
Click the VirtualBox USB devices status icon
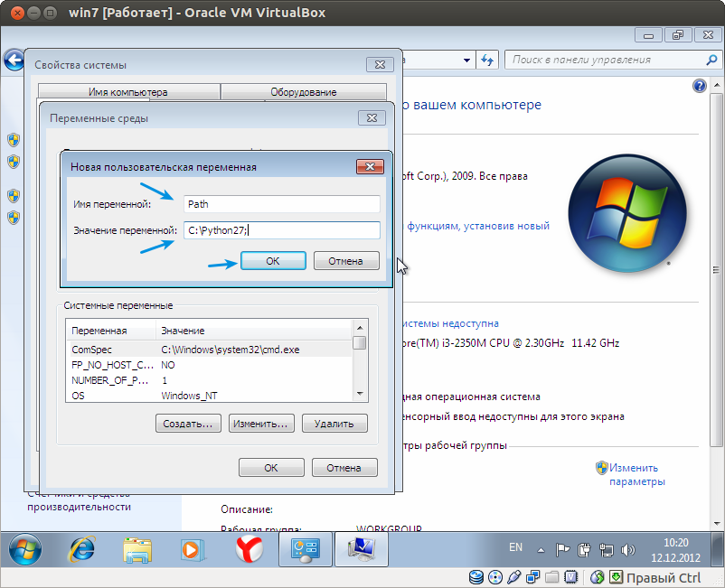click(514, 577)
